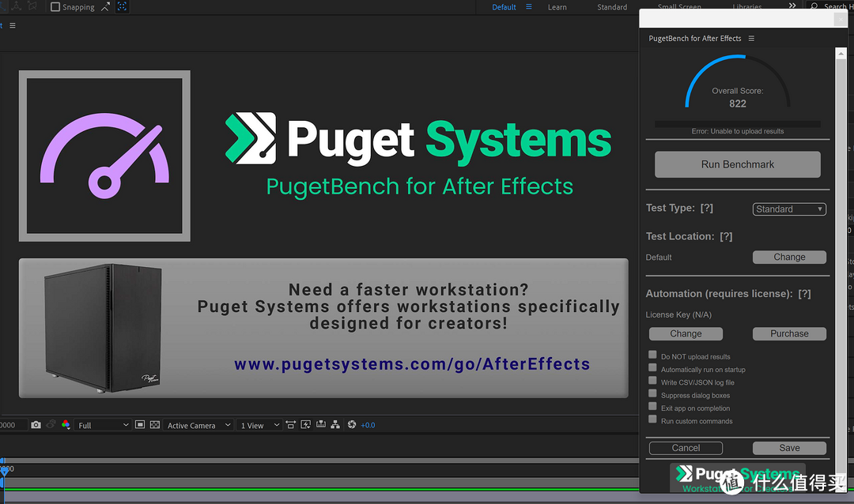
Task: Click the Reset Exposure aperture icon
Action: coord(352,424)
